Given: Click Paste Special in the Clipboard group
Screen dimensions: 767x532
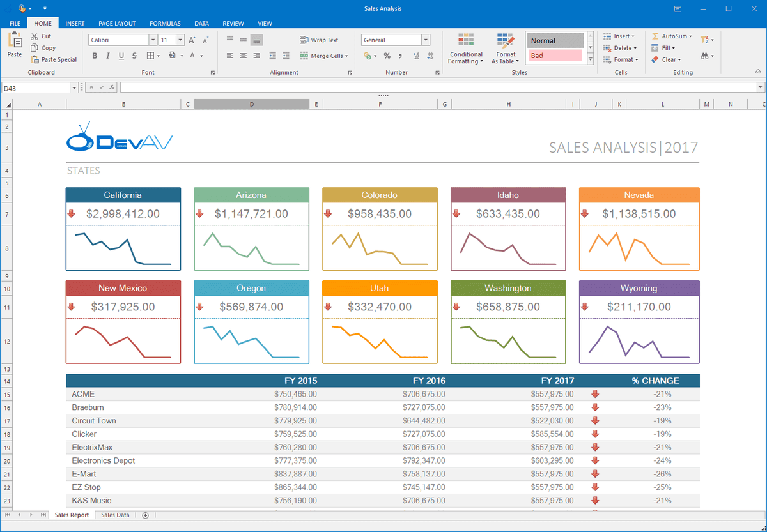Looking at the screenshot, I should point(54,59).
